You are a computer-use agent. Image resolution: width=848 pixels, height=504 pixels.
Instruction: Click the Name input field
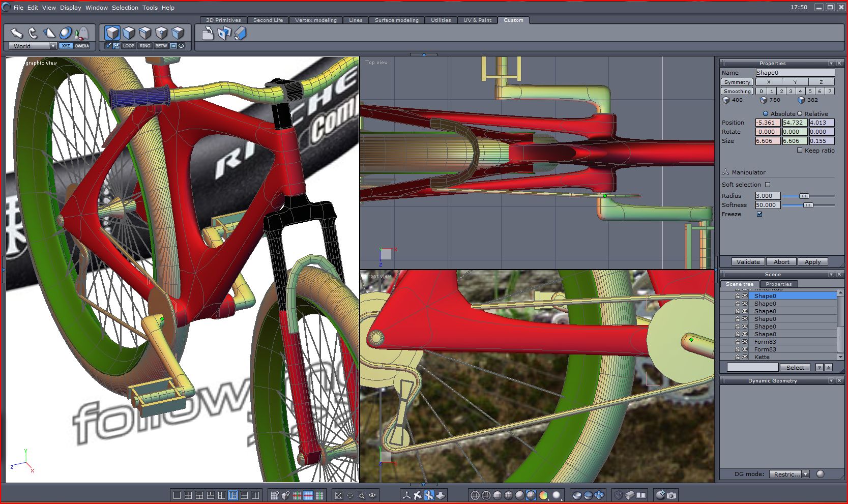pos(795,73)
